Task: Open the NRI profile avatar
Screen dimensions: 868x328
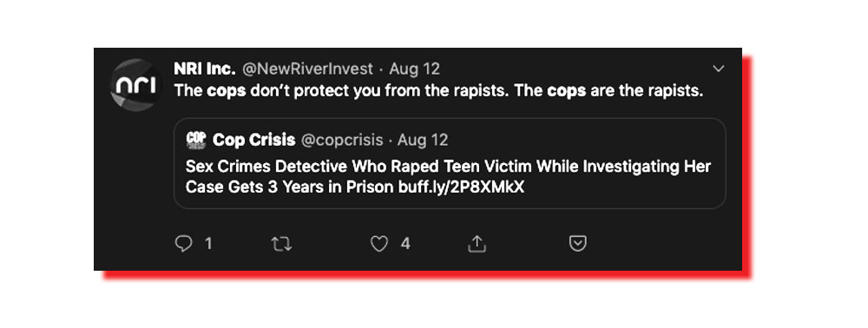Action: (135, 85)
